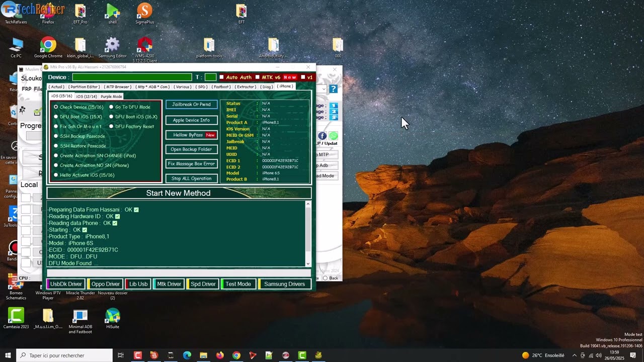Open File Explorer from taskbar
This screenshot has width=644, height=362.
[203, 355]
